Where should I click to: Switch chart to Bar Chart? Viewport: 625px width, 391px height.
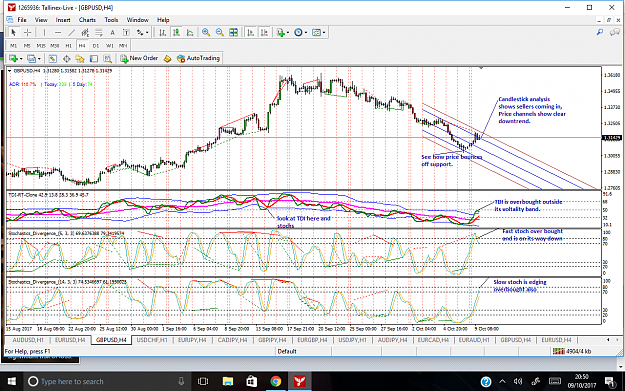tap(163, 33)
